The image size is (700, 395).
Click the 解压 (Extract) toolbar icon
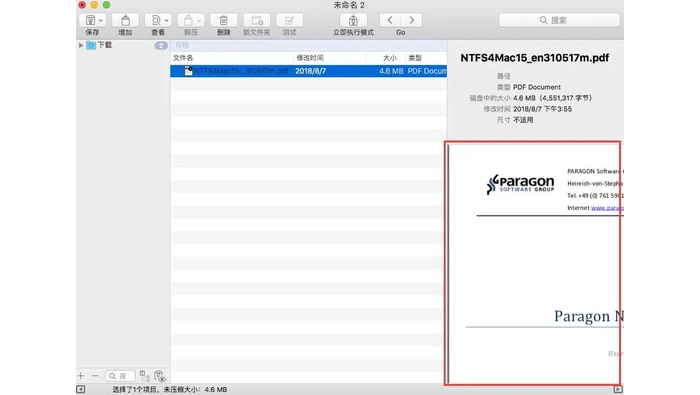point(188,21)
